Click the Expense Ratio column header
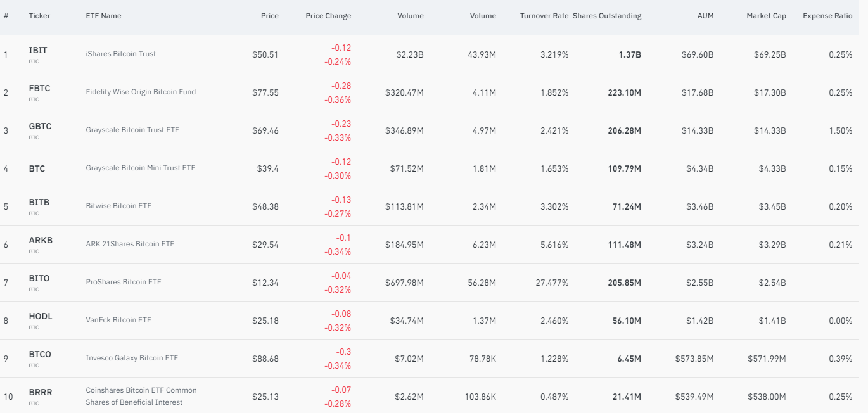 (x=827, y=16)
